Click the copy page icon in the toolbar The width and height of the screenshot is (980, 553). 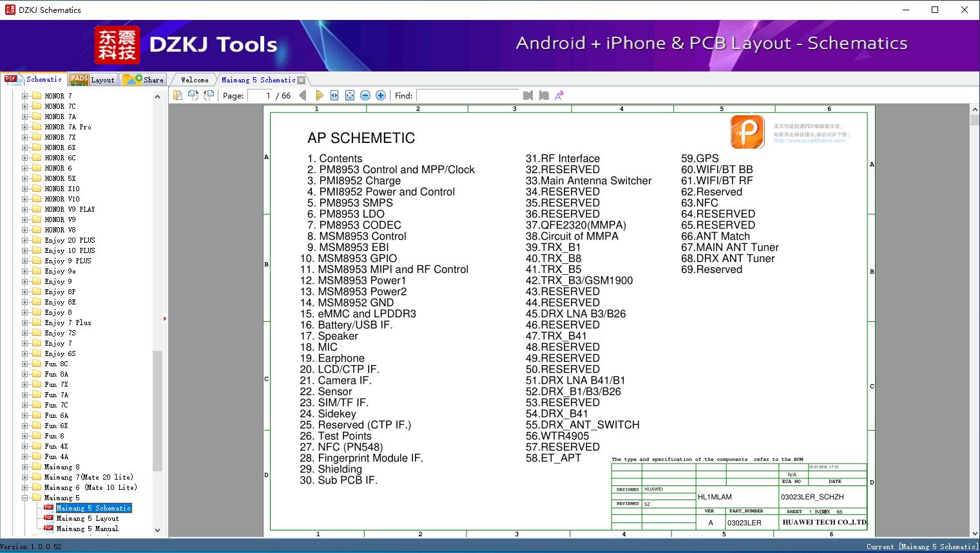(178, 95)
